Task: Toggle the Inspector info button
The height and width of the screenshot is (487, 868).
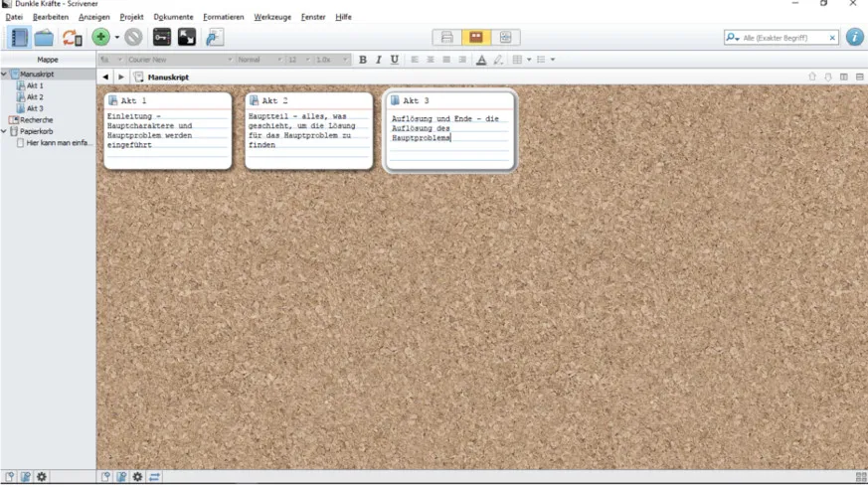Action: tap(854, 37)
